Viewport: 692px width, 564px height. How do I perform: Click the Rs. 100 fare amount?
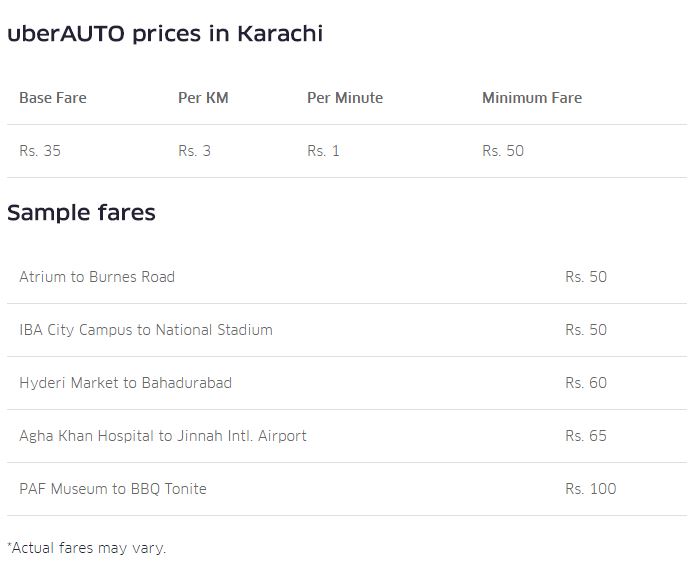tap(590, 489)
